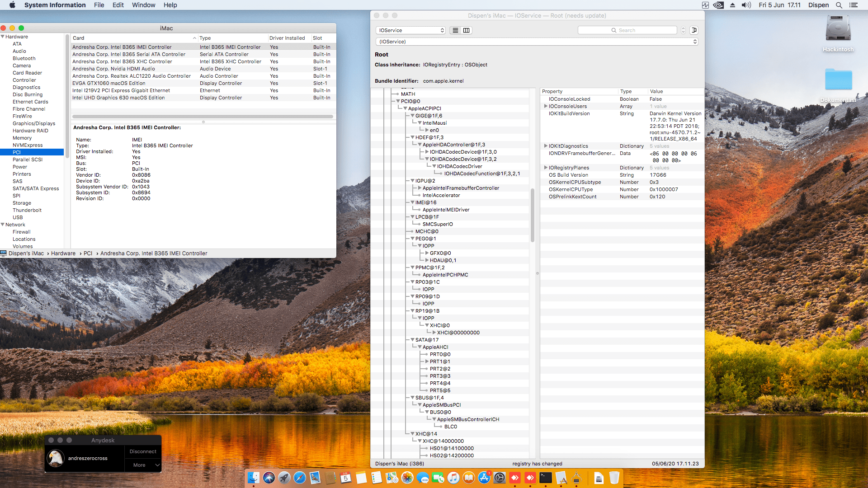Click More in the Anydesk panel
Image resolution: width=868 pixels, height=488 pixels.
tap(139, 465)
